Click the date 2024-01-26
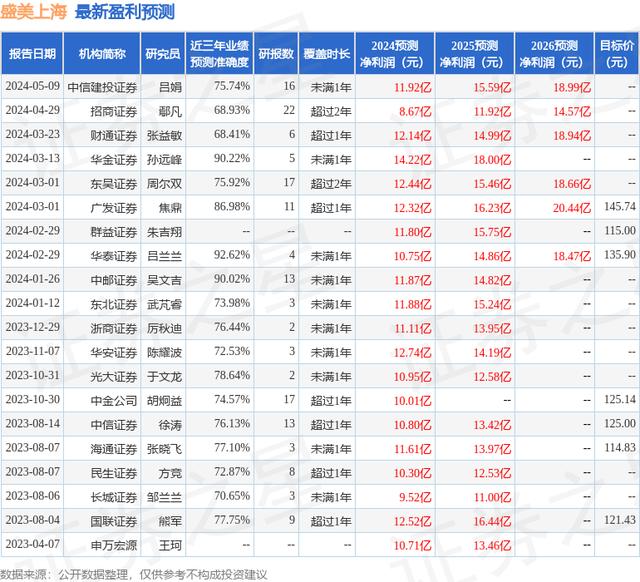 [33, 279]
